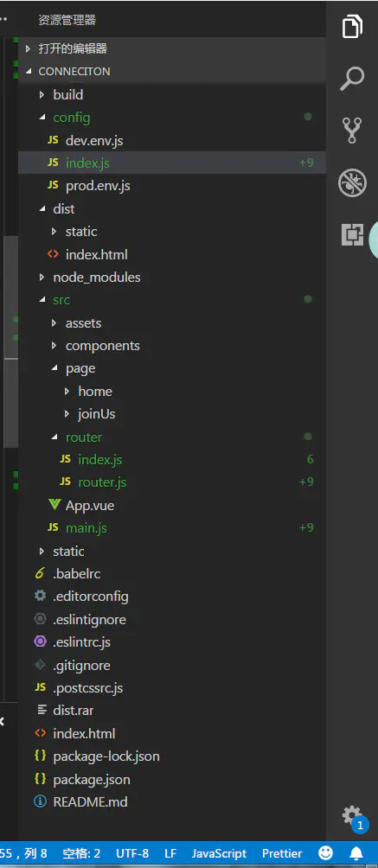Viewport: 378px width, 868px height.
Task: Expand the components folder
Action: click(x=172, y=346)
